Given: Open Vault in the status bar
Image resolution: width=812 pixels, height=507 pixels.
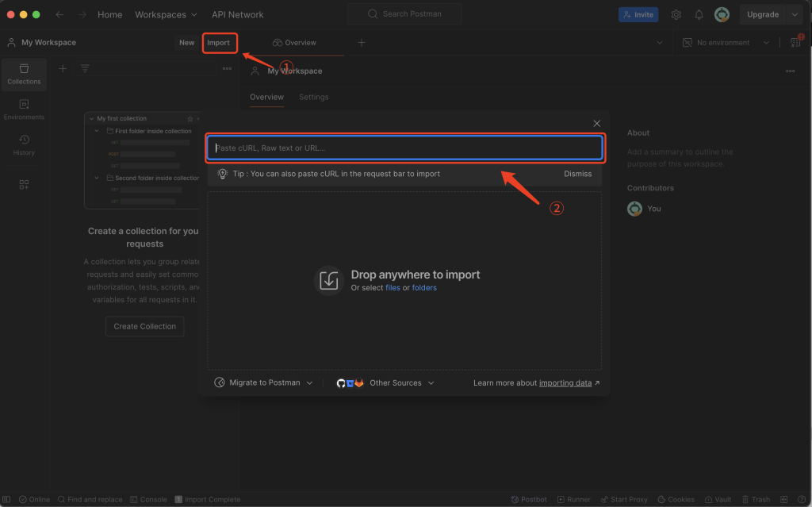Looking at the screenshot, I should coord(718,499).
